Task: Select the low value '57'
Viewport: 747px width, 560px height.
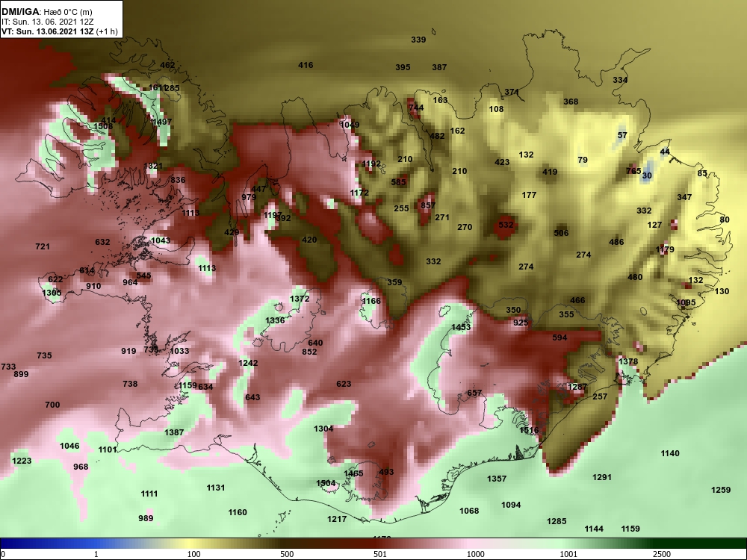Action: [622, 135]
